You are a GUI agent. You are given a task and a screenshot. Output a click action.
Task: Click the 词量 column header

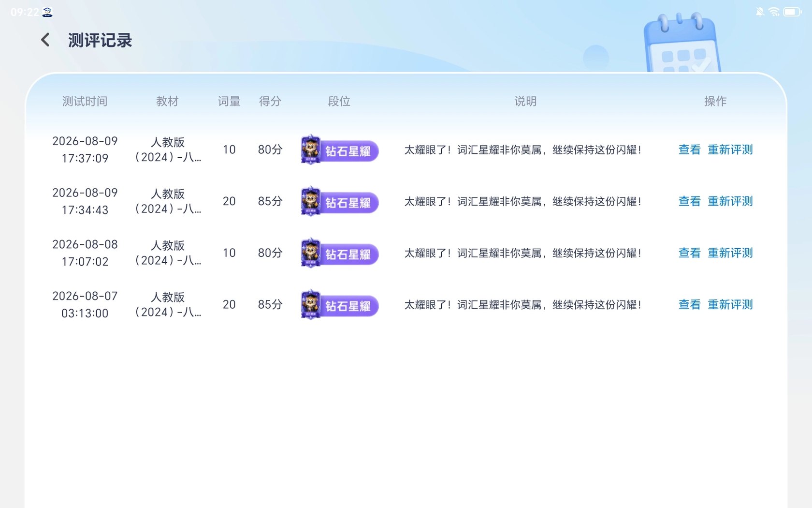click(x=229, y=101)
